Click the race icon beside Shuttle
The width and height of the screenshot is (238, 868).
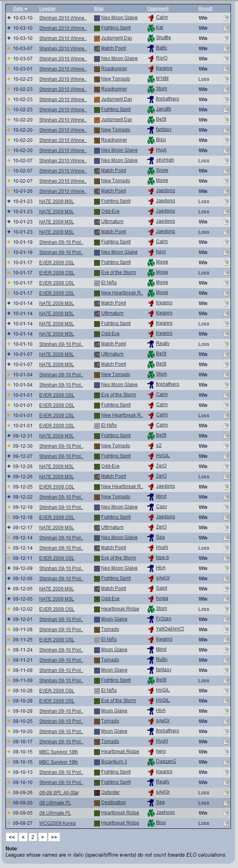pos(151,38)
